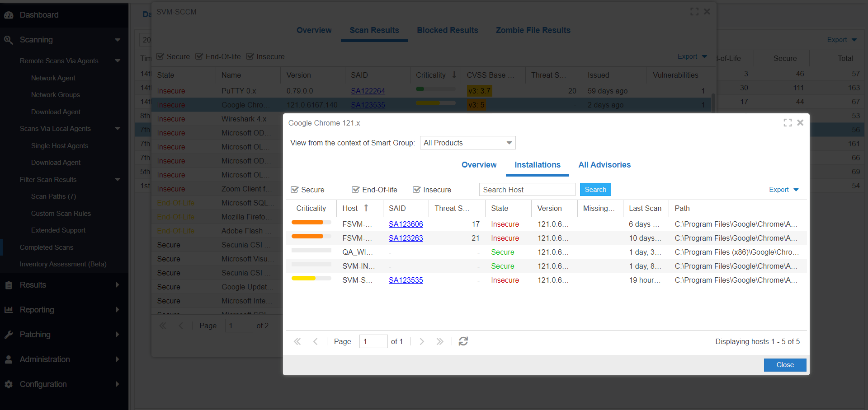Open the Export dropdown in the Chrome dialog
This screenshot has height=410, width=868.
(784, 190)
